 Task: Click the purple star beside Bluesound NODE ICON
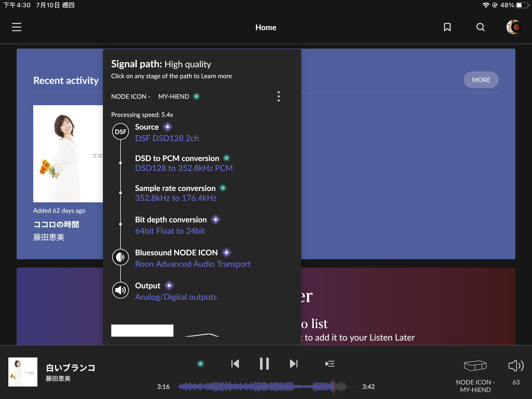pos(227,252)
